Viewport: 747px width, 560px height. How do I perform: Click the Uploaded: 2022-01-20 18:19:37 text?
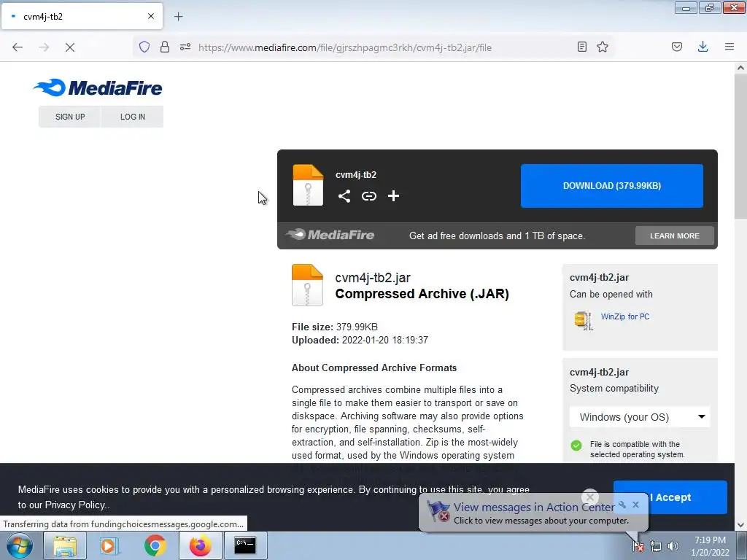pos(360,341)
